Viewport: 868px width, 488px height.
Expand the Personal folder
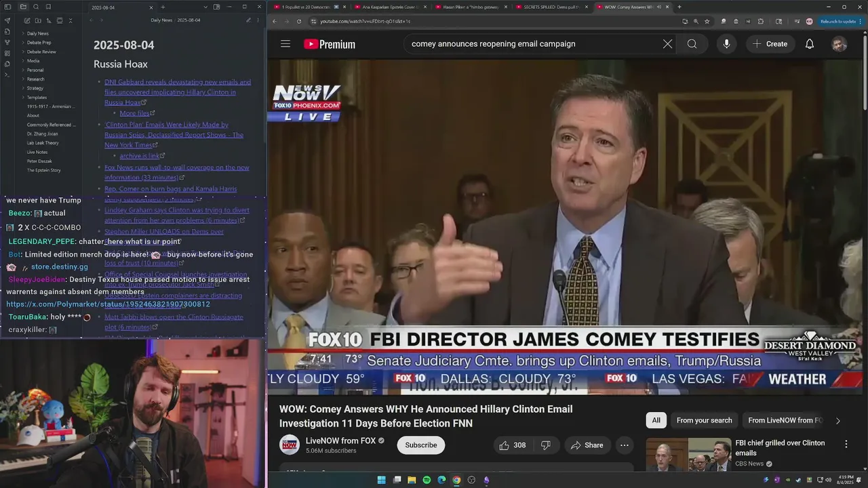click(x=35, y=70)
